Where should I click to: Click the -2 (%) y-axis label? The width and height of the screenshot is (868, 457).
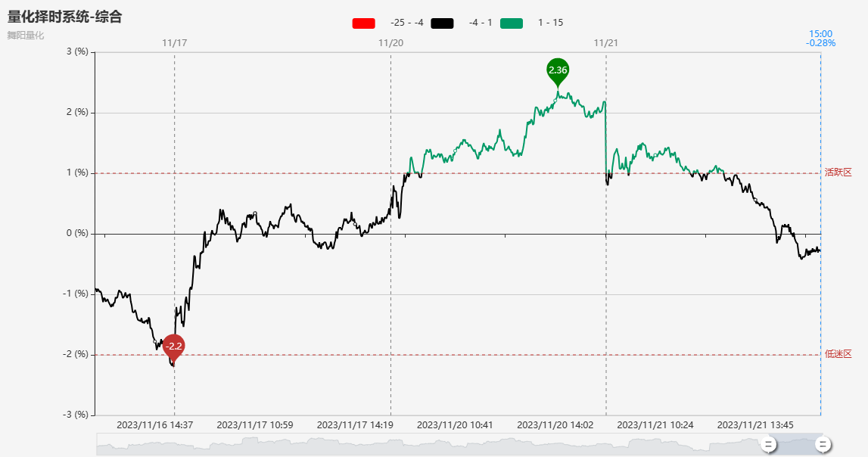(x=76, y=354)
